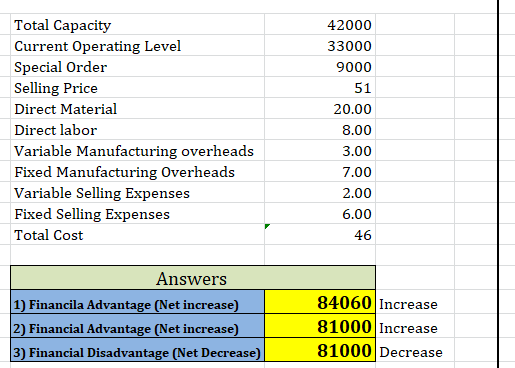Click the total cost value 46
The height and width of the screenshot is (368, 515).
320,234
